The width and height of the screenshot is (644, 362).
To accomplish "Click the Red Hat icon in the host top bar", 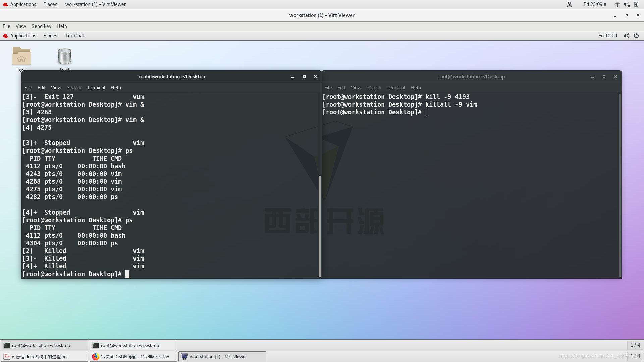I will point(5,4).
